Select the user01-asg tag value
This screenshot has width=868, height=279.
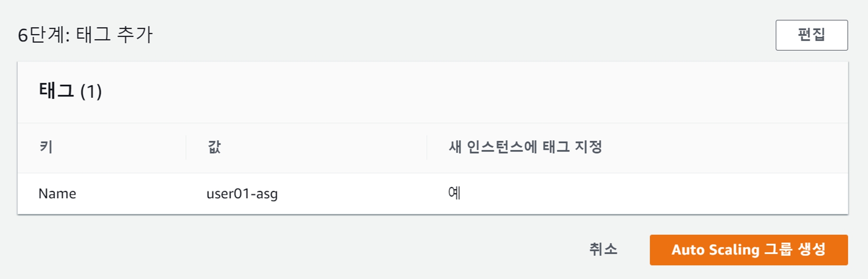(242, 194)
